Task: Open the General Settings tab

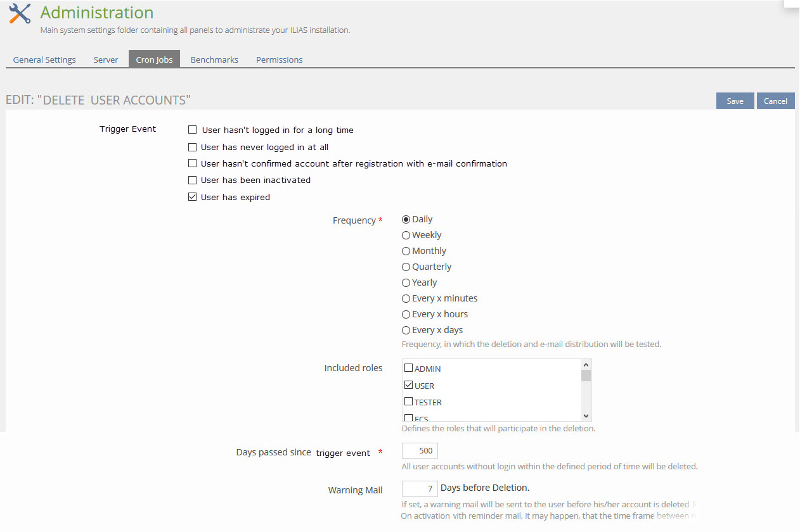Action: coord(44,60)
